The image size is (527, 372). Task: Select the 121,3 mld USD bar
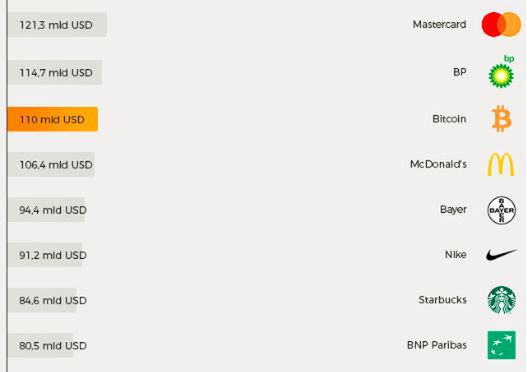coord(57,25)
